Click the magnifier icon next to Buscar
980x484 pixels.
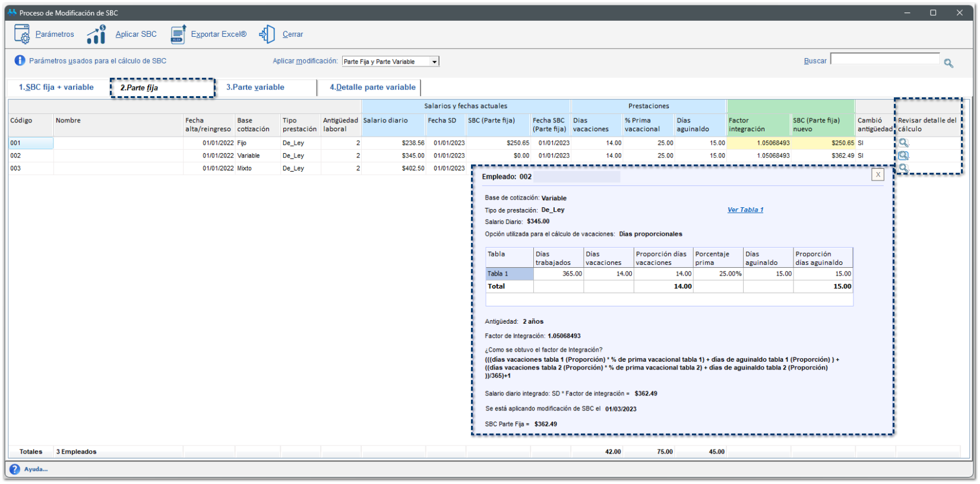[x=949, y=63]
